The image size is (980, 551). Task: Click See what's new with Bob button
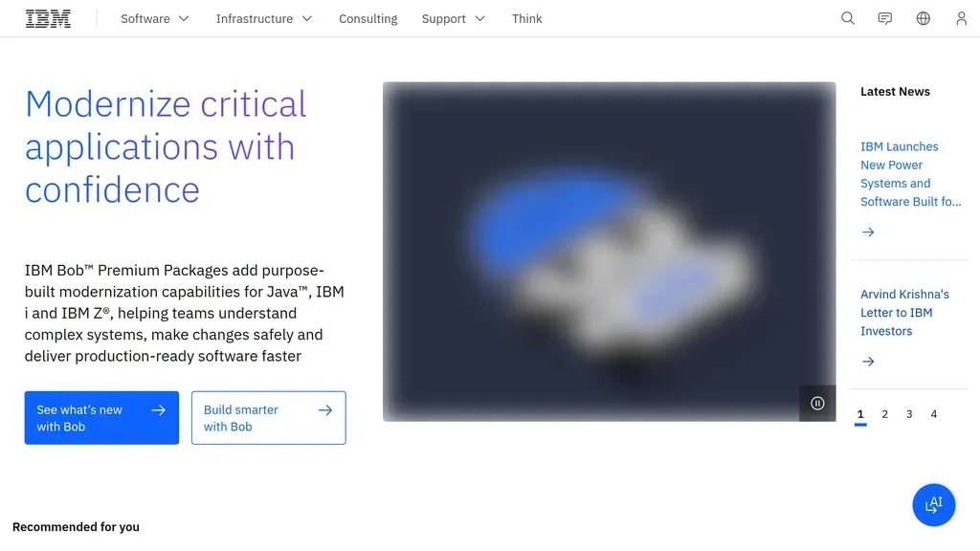coord(101,418)
